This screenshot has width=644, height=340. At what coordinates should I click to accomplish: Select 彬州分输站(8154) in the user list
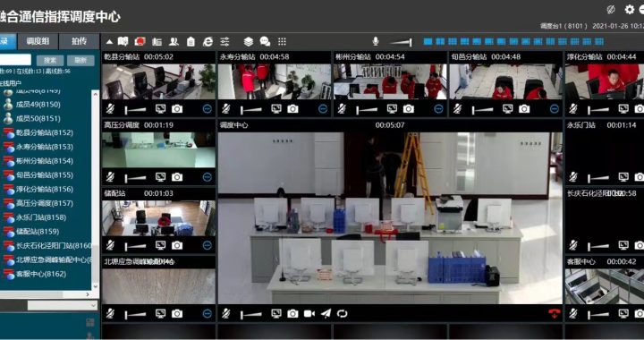(x=45, y=161)
